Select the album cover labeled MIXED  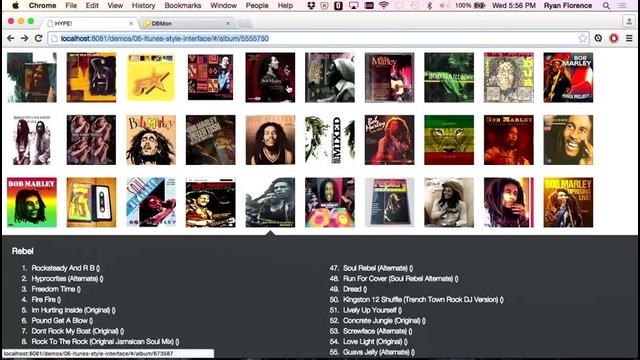(x=330, y=140)
